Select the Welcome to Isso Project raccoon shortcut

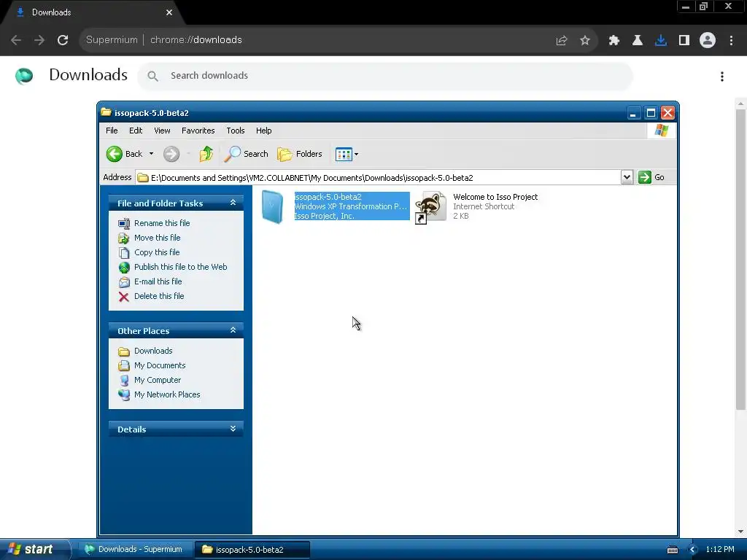coord(430,207)
